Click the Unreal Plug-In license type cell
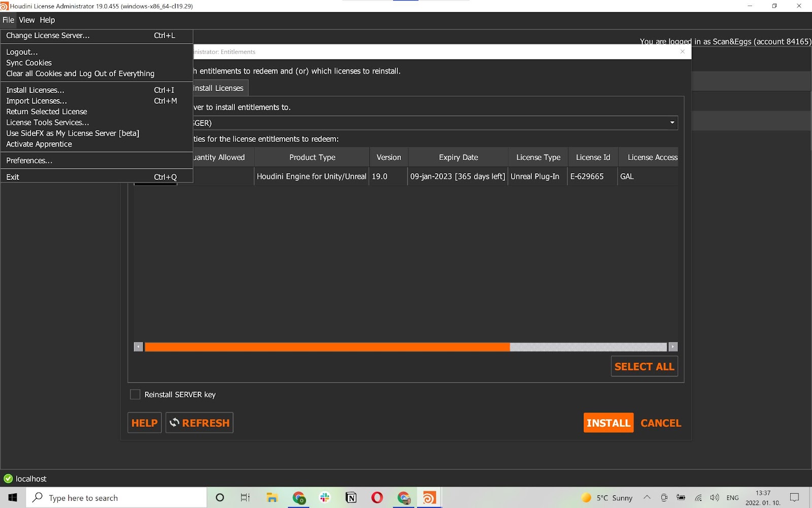Viewport: 812px width, 508px height. 538,176
